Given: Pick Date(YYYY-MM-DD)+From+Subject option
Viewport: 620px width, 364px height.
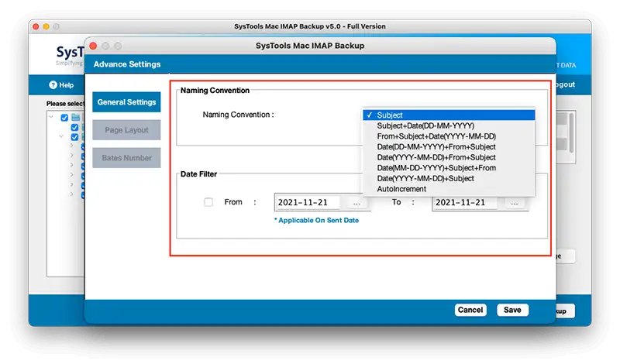Looking at the screenshot, I should pos(449,157).
